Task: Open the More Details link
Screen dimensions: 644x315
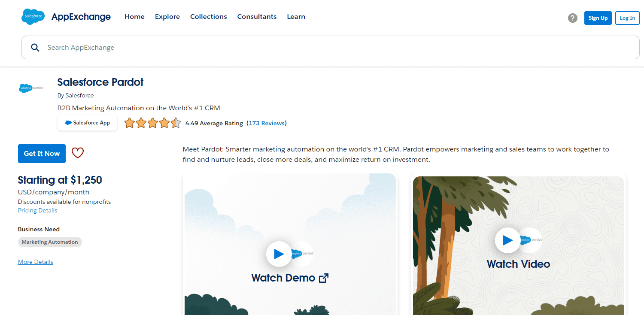Action: coord(36,262)
